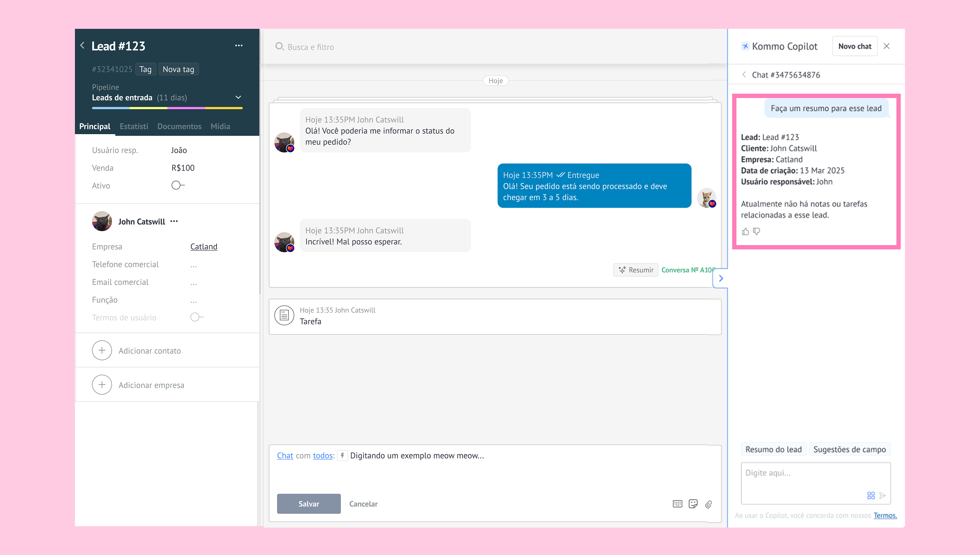Viewport: 980px width, 555px height.
Task: Give thumbs up to Copilot summary
Action: click(745, 231)
